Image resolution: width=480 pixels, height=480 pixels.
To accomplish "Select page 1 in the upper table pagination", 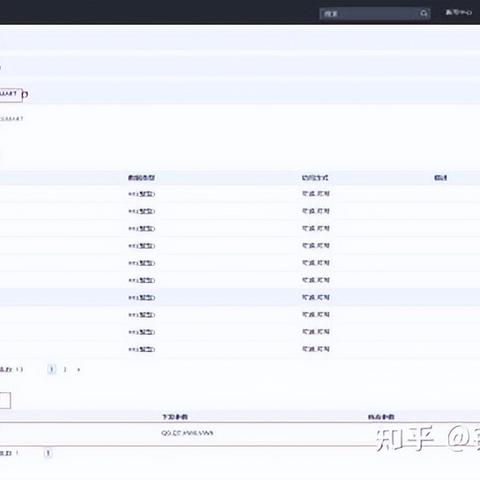I will pyautogui.click(x=52, y=369).
